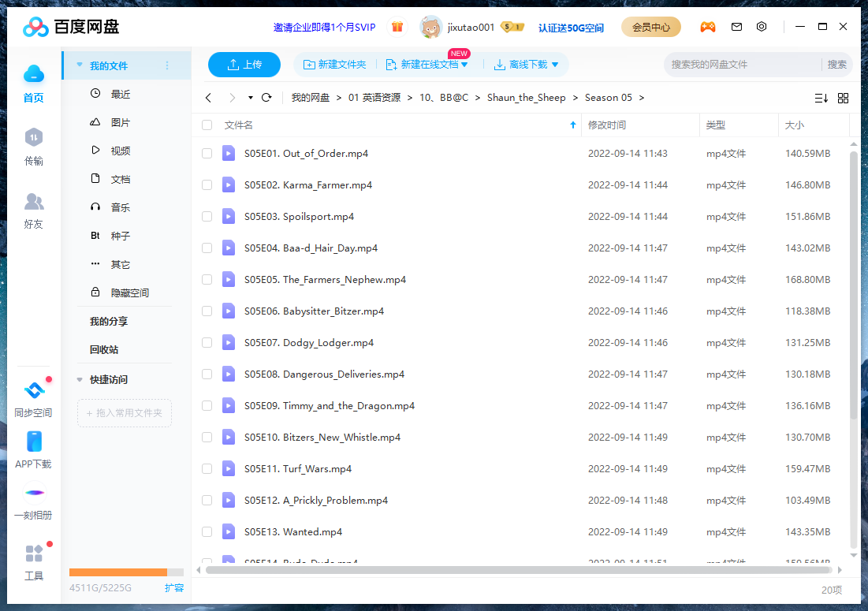
Task: Click the video icon of S05E01. Out_of_Order.mp4
Action: pyautogui.click(x=229, y=153)
